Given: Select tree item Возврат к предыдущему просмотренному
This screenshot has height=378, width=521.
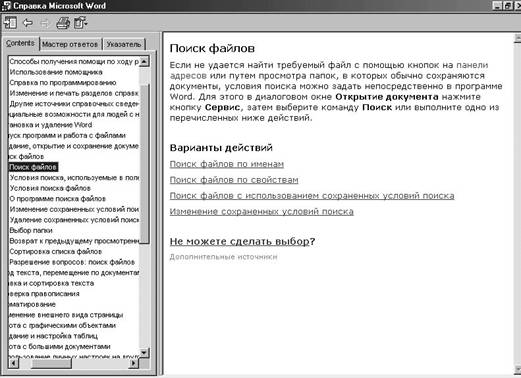Looking at the screenshot, I should (x=74, y=241).
